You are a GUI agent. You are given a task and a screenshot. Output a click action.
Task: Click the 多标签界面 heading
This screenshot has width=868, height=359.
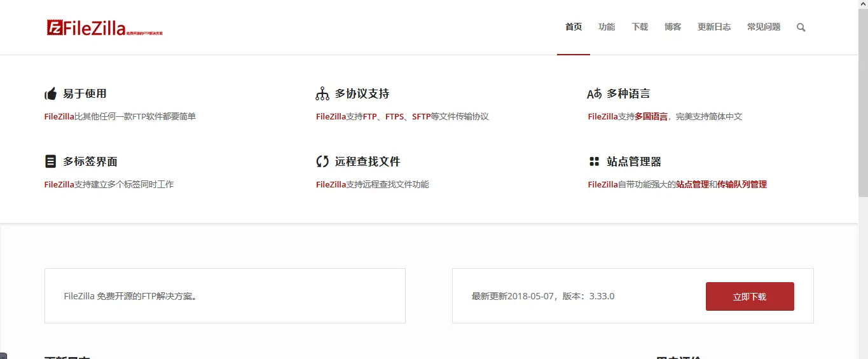pyautogui.click(x=90, y=161)
